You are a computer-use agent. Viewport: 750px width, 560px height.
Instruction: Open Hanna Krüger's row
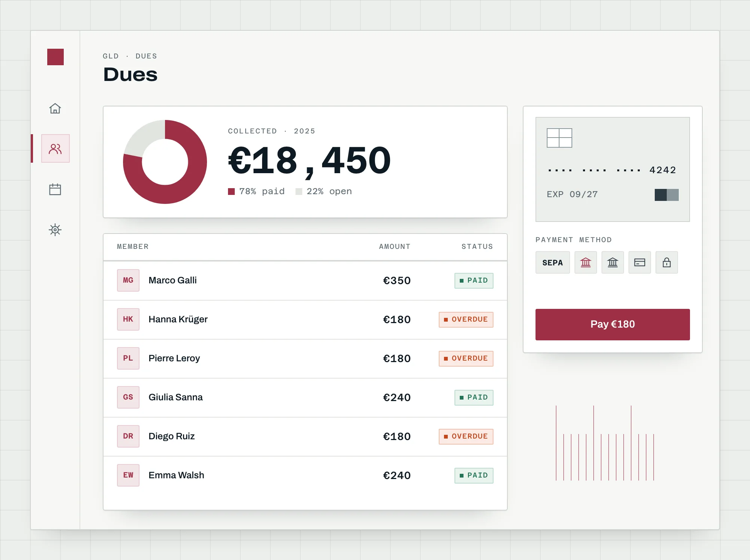tap(305, 319)
